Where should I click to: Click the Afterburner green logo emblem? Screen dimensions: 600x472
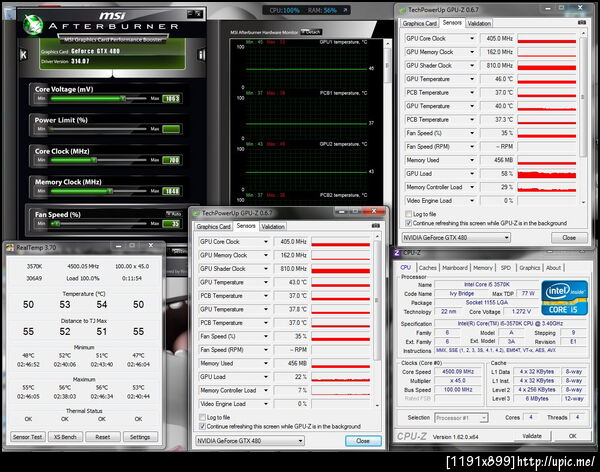(33, 25)
